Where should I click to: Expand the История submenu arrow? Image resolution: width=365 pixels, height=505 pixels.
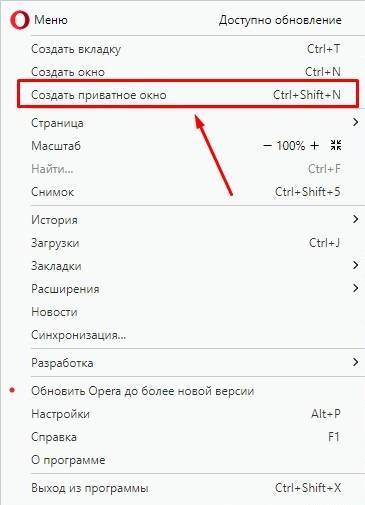(356, 219)
